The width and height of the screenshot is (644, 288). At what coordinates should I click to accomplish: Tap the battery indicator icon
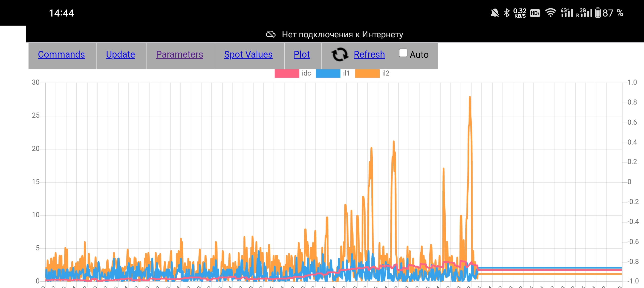coord(598,13)
